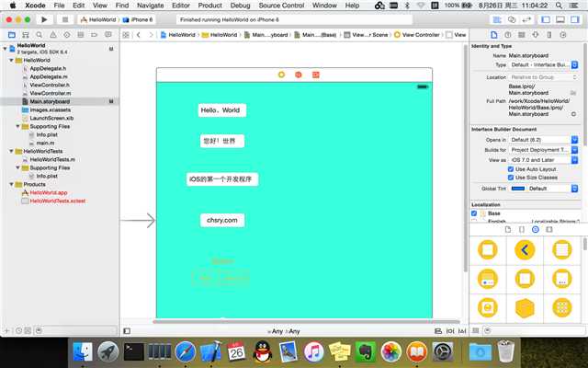Open the Product menu
Viewport: 588px width, 368px height.
pyautogui.click(x=210, y=6)
